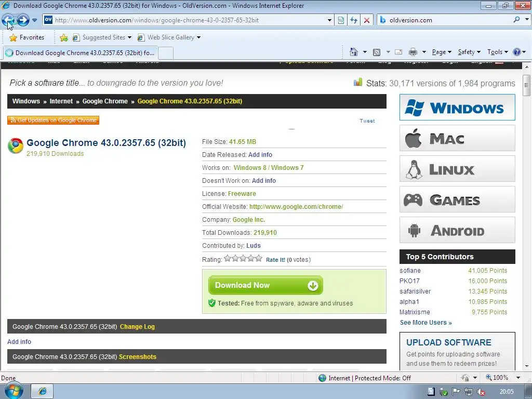
Task: Open the recent pages dropdown beside Forward
Action: coord(34,20)
